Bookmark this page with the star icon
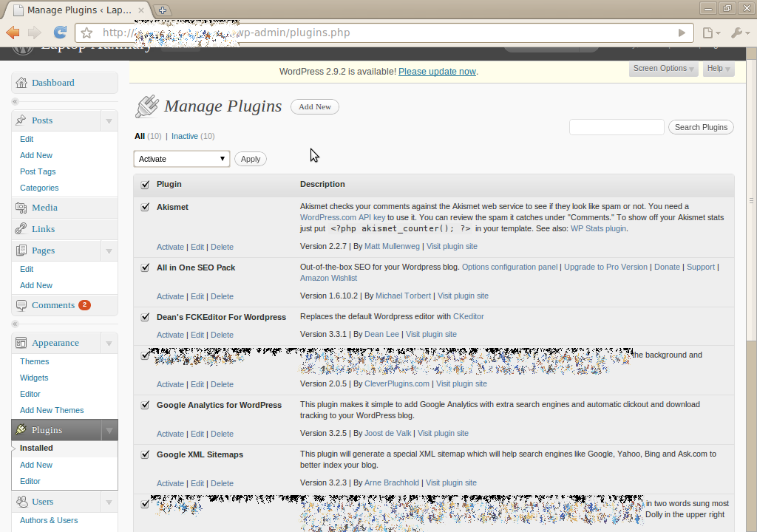Image resolution: width=757 pixels, height=532 pixels. (x=87, y=33)
